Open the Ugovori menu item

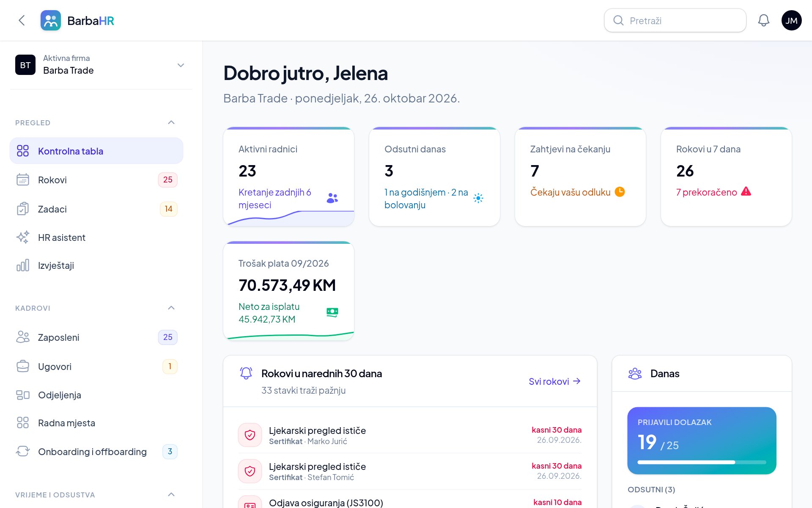point(96,366)
